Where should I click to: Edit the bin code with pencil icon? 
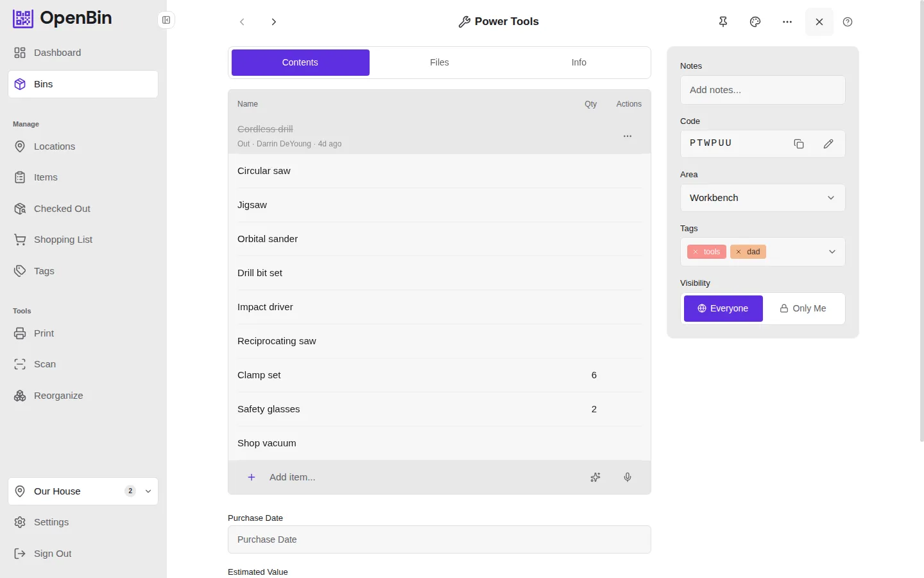pos(828,144)
